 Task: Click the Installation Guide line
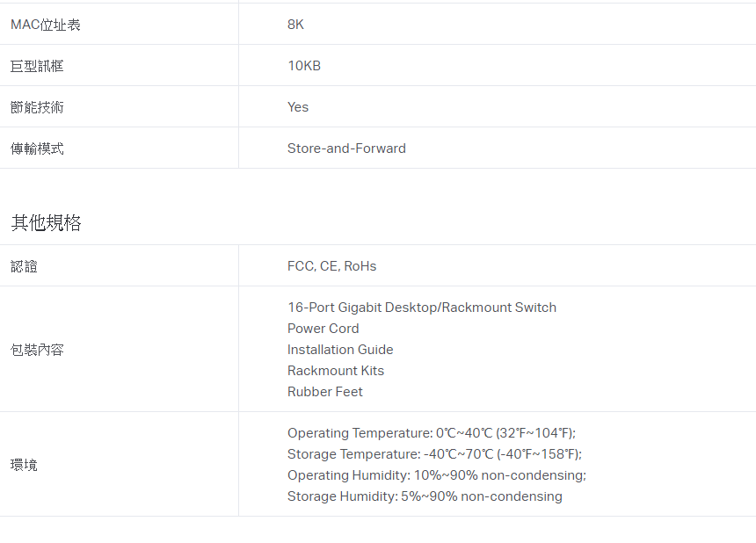click(340, 350)
